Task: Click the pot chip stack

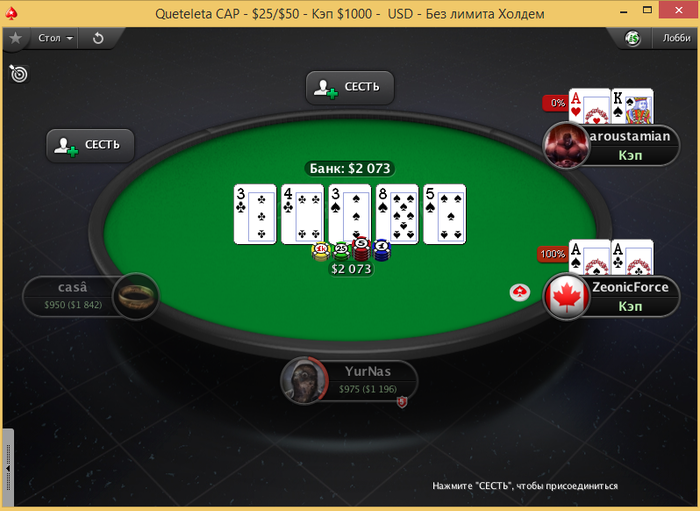Action: tap(351, 250)
